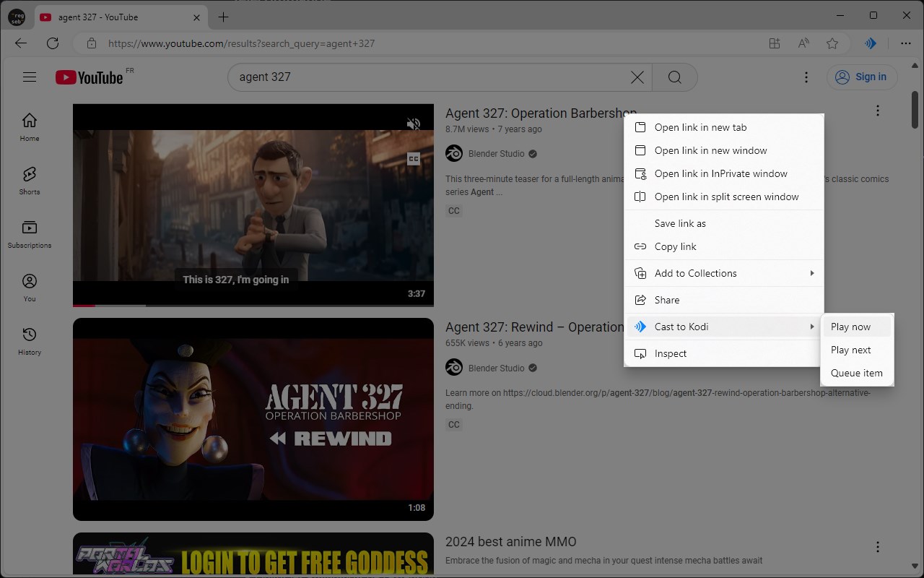Choose Play next in Kodi submenu
The width and height of the screenshot is (924, 578).
pos(857,350)
